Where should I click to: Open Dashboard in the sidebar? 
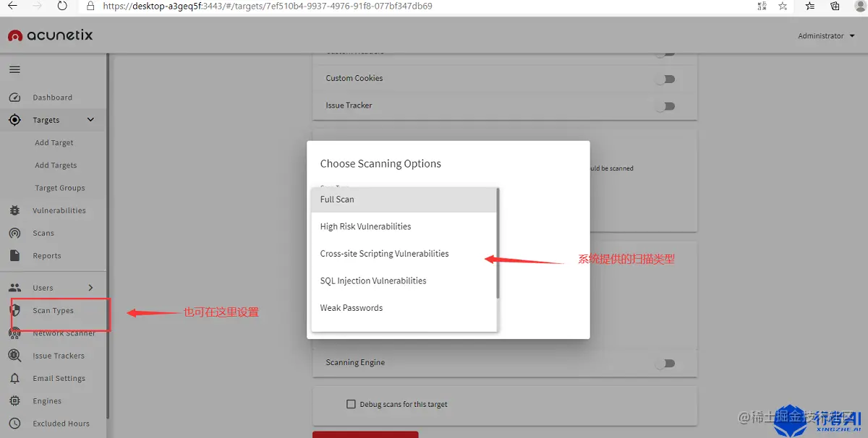point(52,98)
